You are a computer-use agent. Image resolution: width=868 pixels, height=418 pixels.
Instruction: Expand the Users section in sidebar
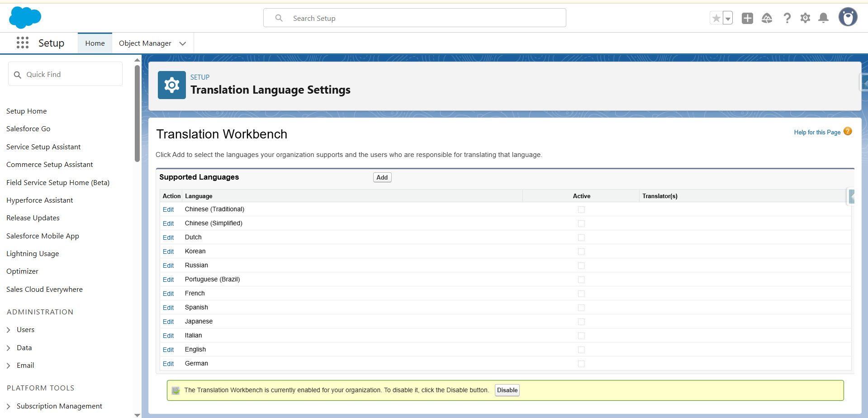(9, 330)
